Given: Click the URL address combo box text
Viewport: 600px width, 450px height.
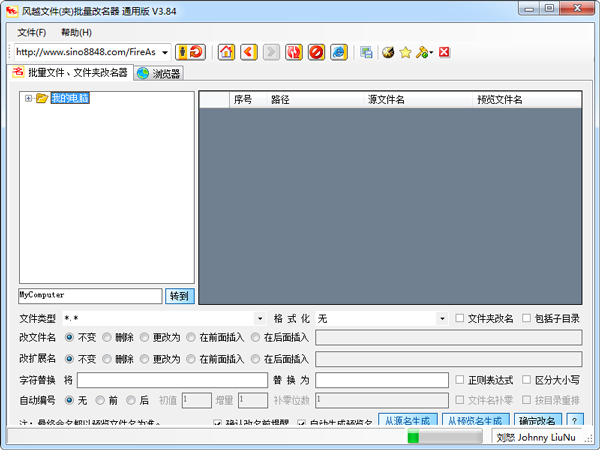Looking at the screenshot, I should coord(86,52).
